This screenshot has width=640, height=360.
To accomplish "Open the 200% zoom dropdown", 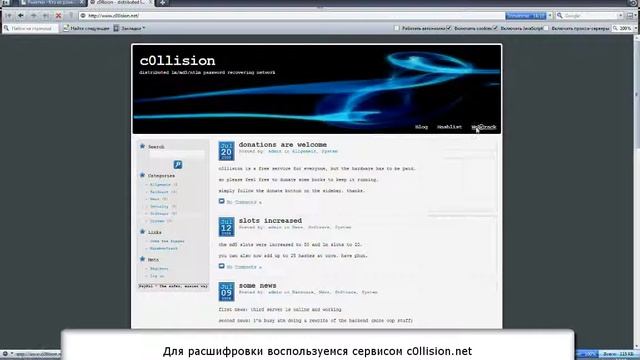I will pyautogui.click(x=636, y=28).
